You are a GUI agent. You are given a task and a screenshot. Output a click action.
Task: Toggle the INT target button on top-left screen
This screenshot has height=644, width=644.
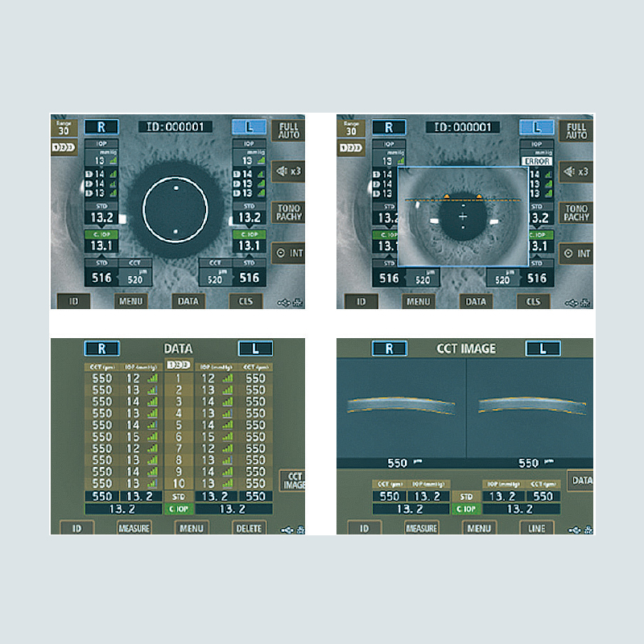pyautogui.click(x=289, y=254)
